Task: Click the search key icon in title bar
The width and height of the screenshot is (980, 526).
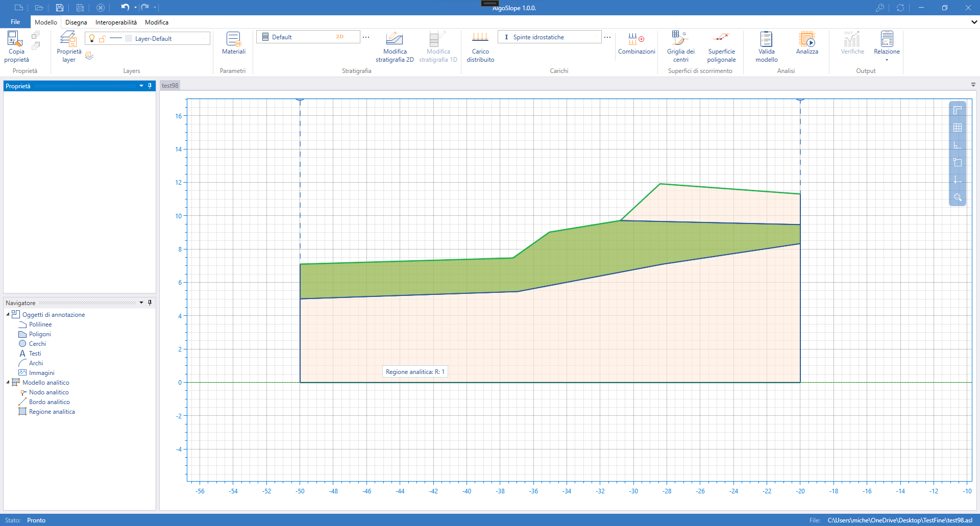Action: 880,8
